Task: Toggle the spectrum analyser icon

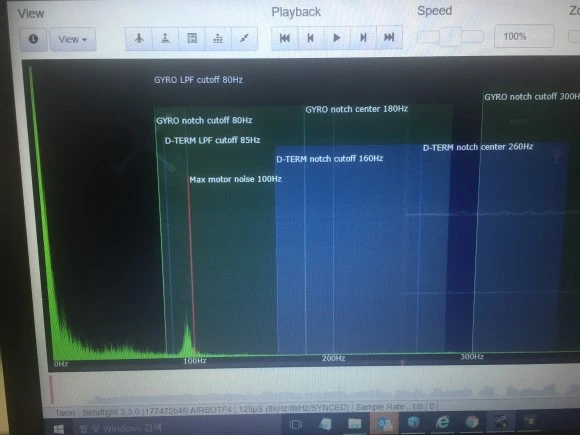Action: (218, 38)
